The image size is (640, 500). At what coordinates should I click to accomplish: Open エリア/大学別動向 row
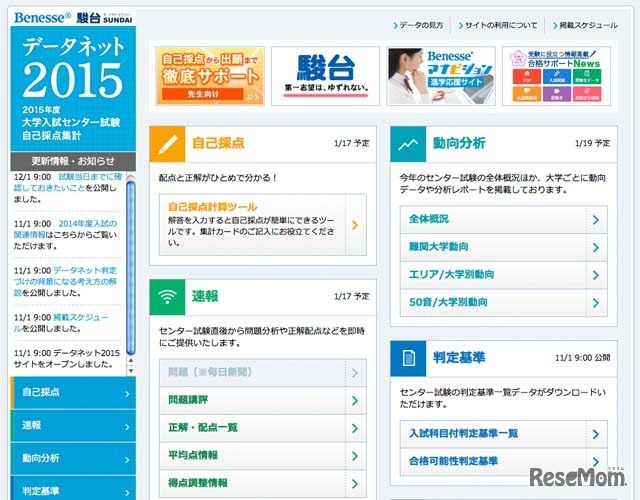(x=504, y=275)
